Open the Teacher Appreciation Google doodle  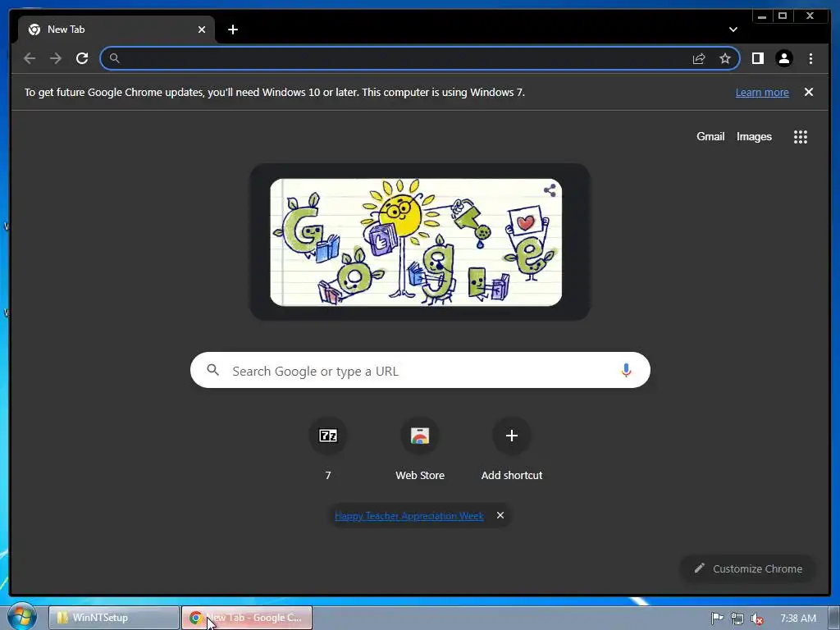tap(416, 242)
